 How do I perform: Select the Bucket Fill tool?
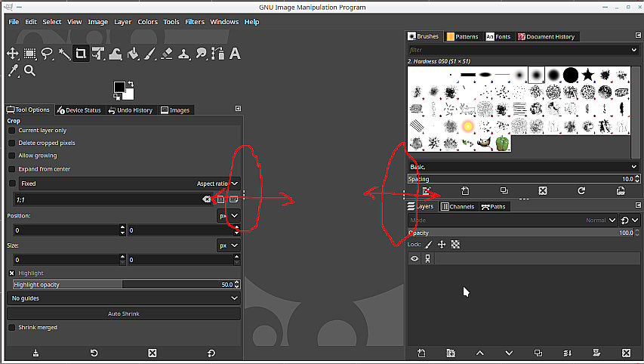[133, 54]
